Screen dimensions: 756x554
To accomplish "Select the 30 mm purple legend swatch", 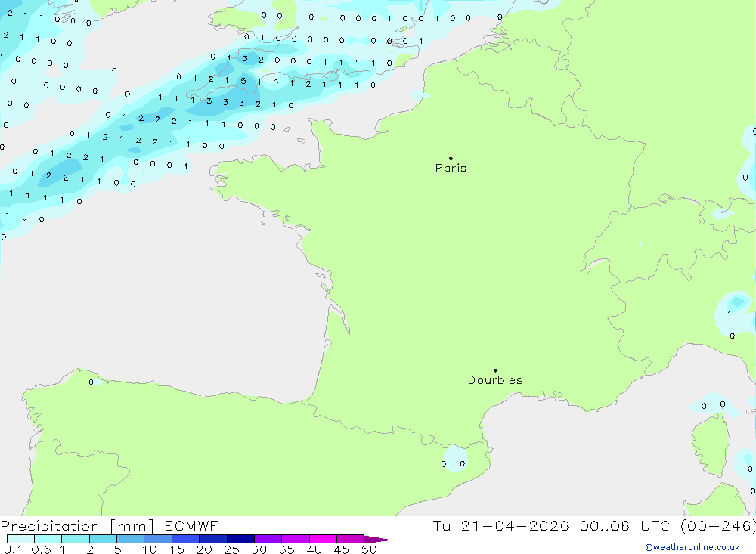I will click(x=268, y=539).
